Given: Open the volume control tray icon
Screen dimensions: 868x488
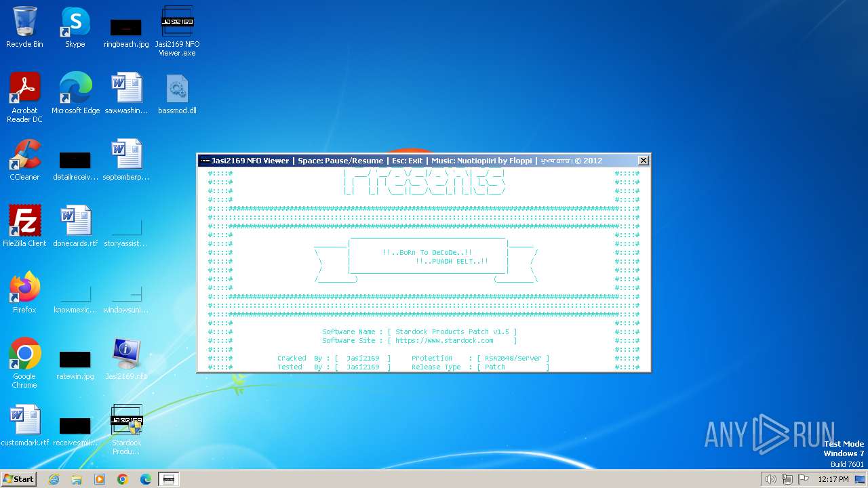Looking at the screenshot, I should tap(770, 479).
